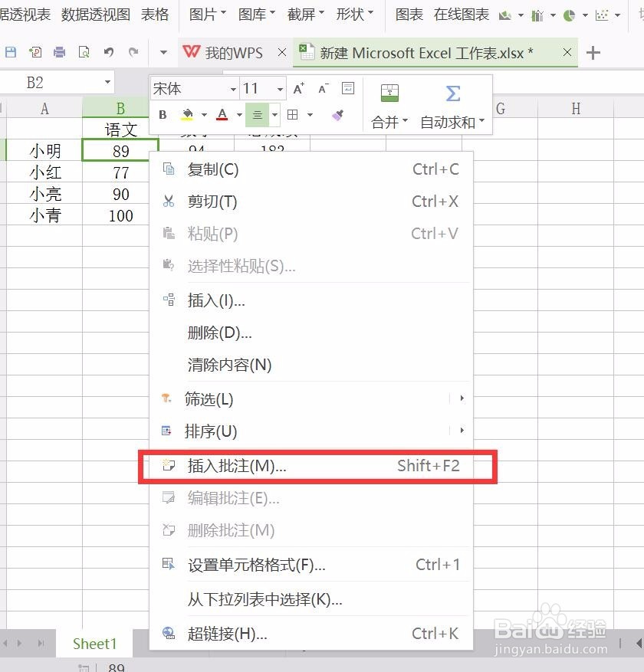Image resolution: width=644 pixels, height=672 pixels.
Task: Select the format painter brush icon
Action: tap(337, 114)
